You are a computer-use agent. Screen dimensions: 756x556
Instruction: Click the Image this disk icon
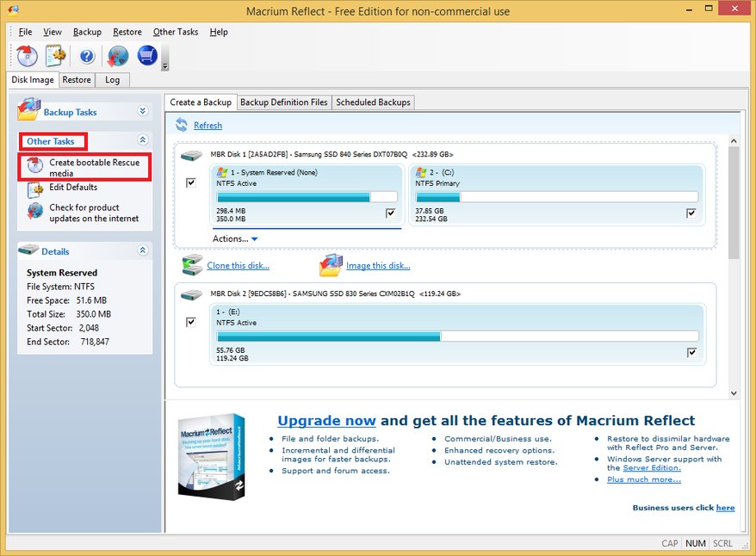[x=331, y=265]
